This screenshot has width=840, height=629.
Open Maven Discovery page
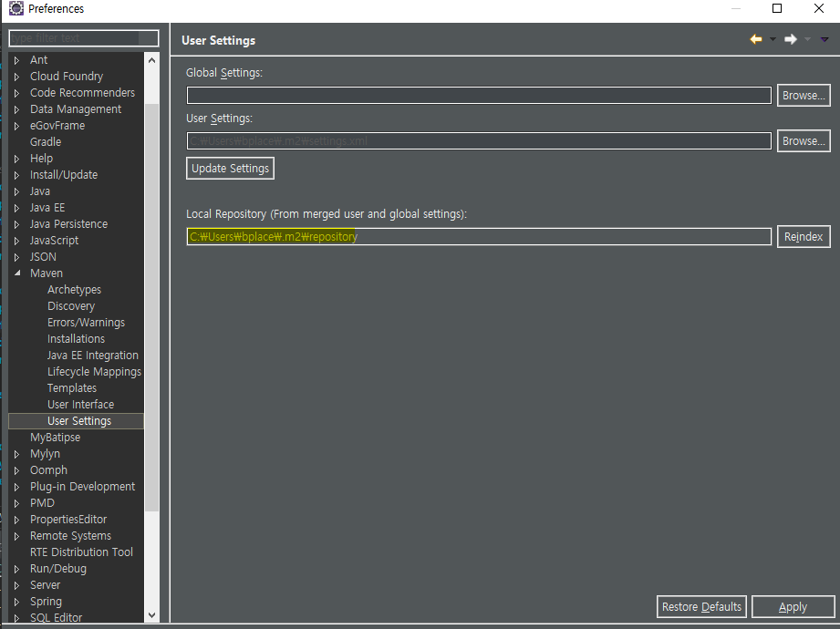pyautogui.click(x=71, y=306)
